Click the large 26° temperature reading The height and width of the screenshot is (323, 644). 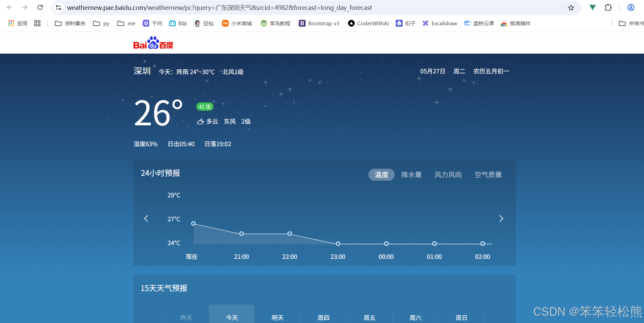pos(158,113)
